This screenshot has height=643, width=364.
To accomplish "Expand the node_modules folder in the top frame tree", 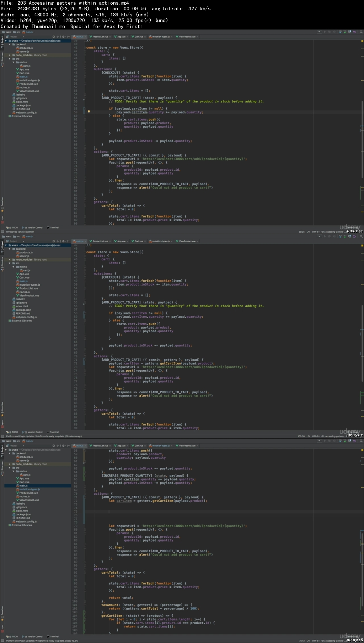I will (x=10, y=55).
